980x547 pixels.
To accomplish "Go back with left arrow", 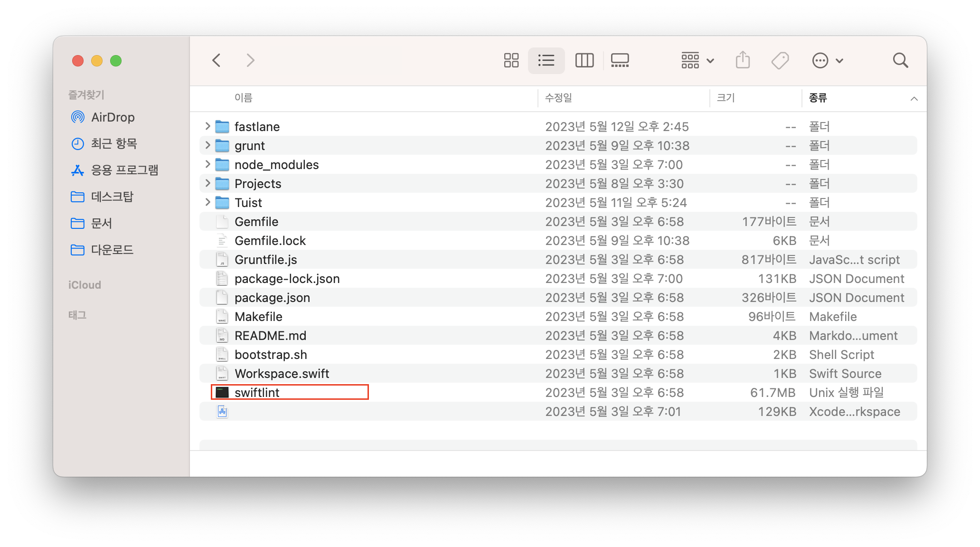I will (x=217, y=60).
